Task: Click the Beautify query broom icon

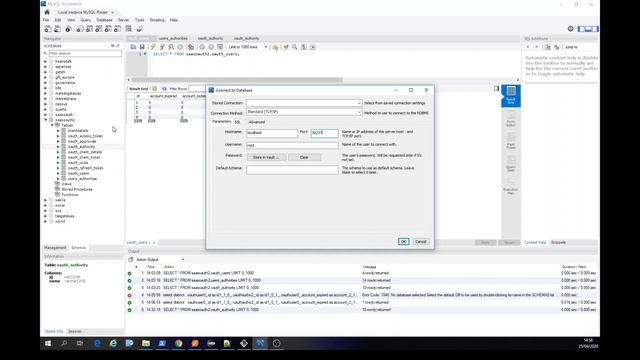Action: [286, 47]
